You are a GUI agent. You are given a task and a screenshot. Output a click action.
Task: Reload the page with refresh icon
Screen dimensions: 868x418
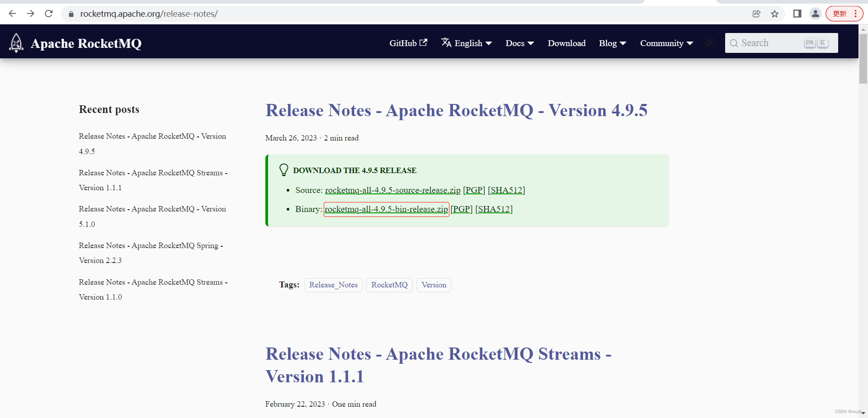pos(49,14)
